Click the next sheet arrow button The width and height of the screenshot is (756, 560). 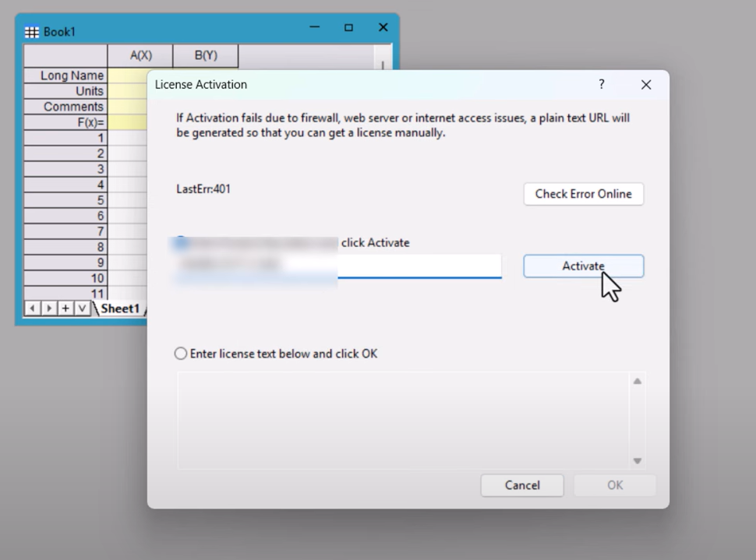[48, 308]
